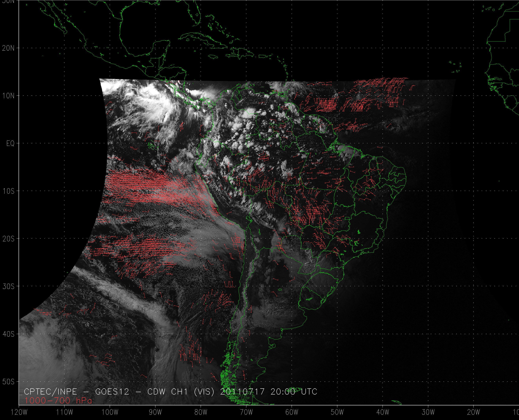Select the 40W longitude label
The width and height of the screenshot is (519, 420).
click(x=383, y=412)
